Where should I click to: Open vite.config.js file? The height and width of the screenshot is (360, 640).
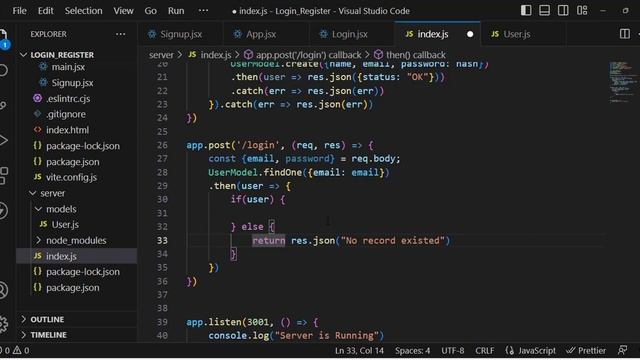point(71,178)
